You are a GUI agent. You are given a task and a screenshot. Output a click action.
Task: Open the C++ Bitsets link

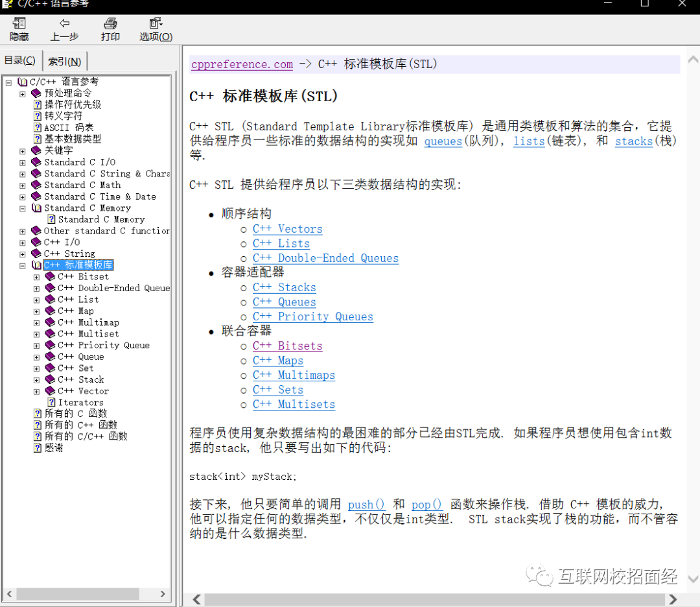click(x=288, y=346)
